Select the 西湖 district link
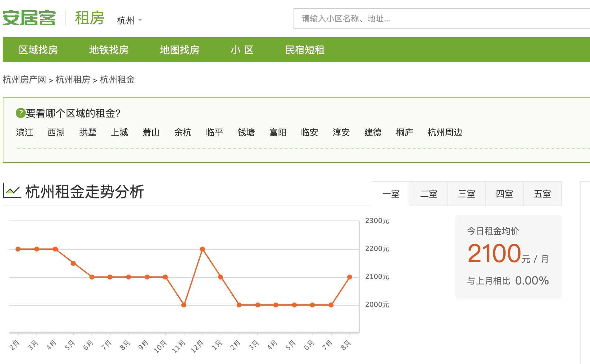This screenshot has height=364, width=590. pyautogui.click(x=56, y=133)
